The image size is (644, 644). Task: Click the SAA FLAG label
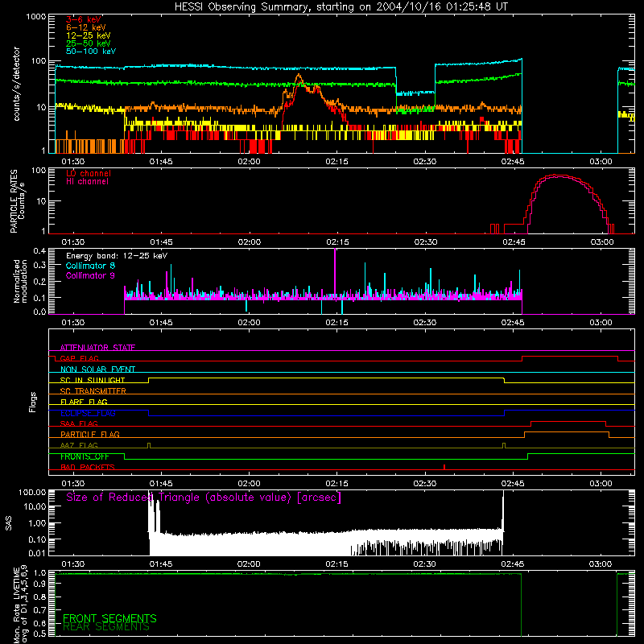tap(79, 423)
